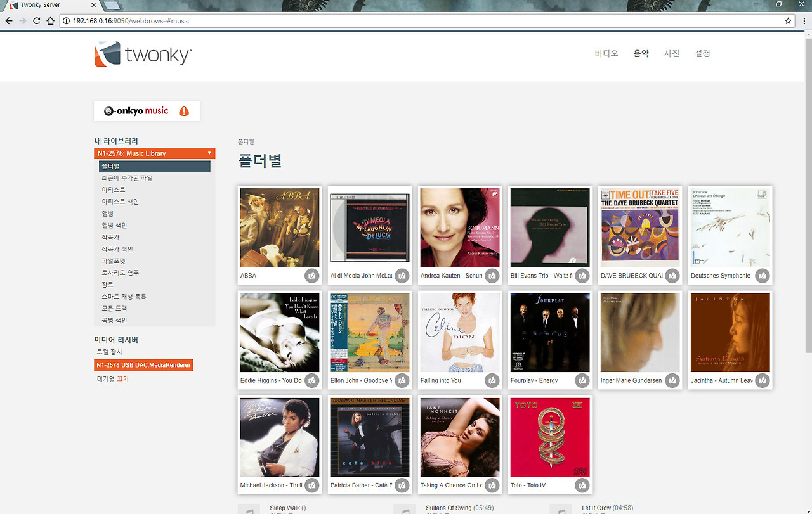This screenshot has height=514, width=812.
Task: Click 끄기 next to 대기열
Action: click(x=122, y=379)
